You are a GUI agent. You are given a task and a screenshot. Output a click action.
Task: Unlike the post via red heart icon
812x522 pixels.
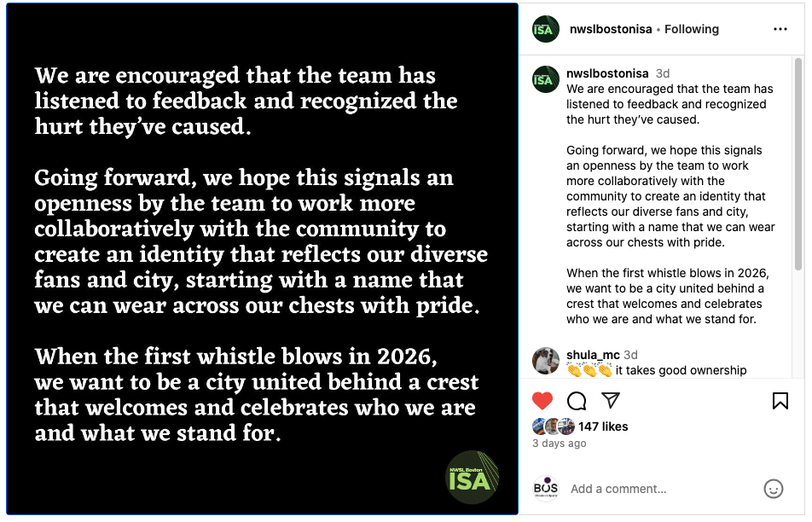[542, 401]
